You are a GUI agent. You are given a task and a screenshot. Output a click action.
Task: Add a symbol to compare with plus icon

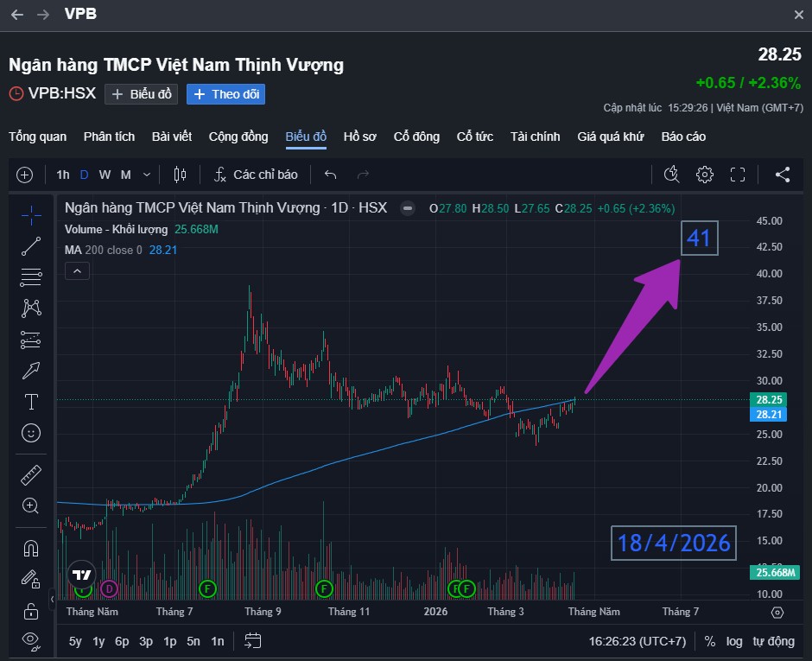click(25, 175)
